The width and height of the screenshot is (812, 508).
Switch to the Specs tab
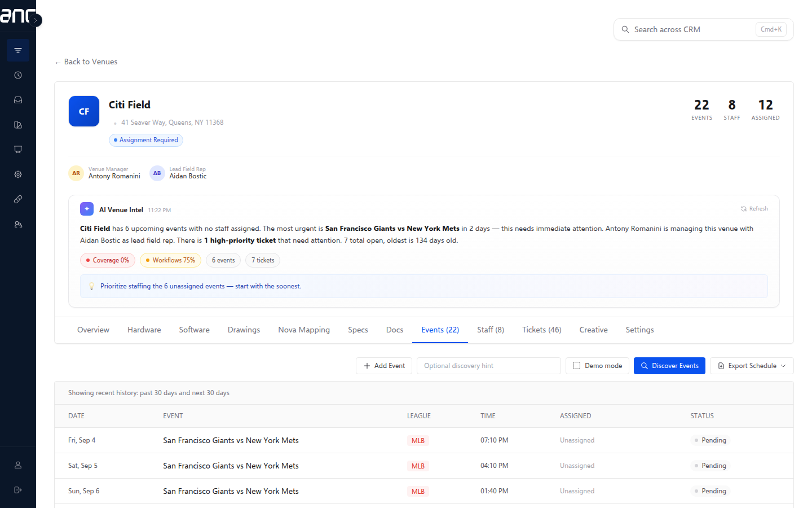click(358, 330)
